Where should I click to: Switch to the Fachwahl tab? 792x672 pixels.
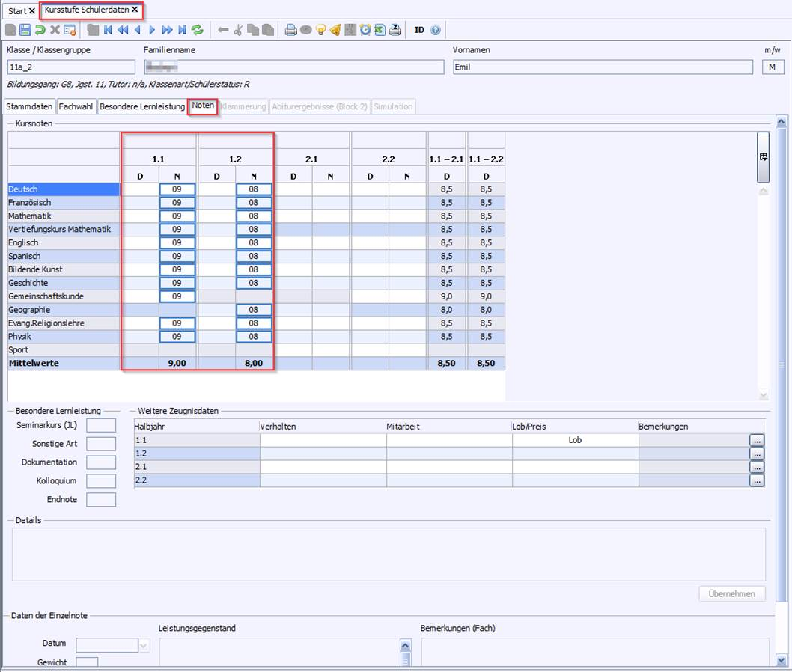click(x=76, y=106)
